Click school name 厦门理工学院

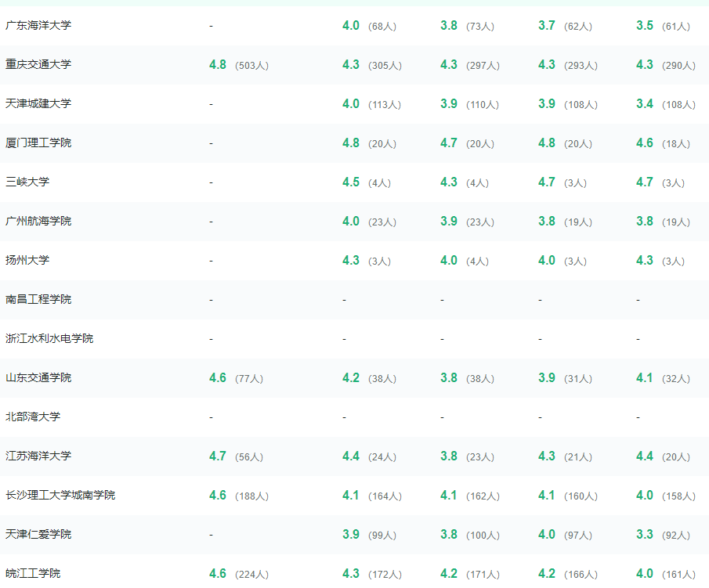38,142
